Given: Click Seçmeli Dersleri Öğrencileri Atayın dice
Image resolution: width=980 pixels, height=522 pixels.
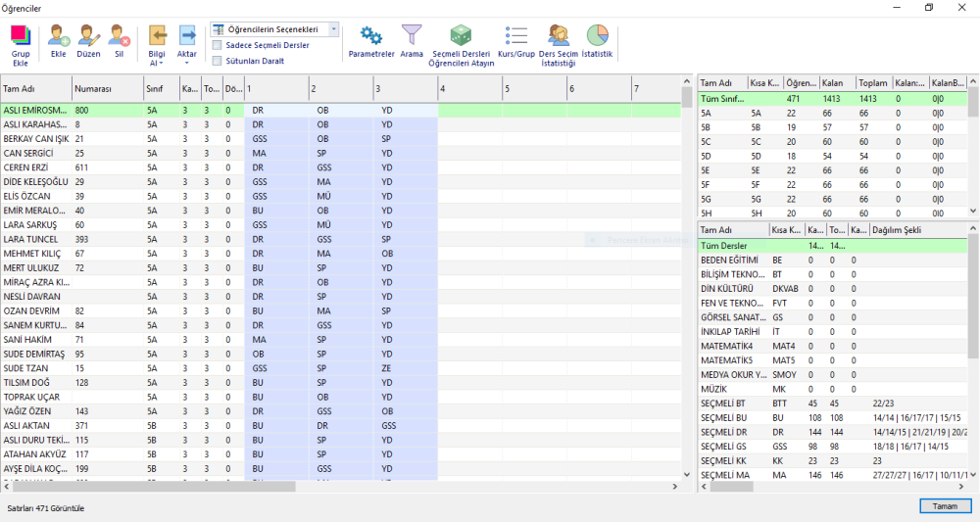Looking at the screenshot, I should [460, 37].
